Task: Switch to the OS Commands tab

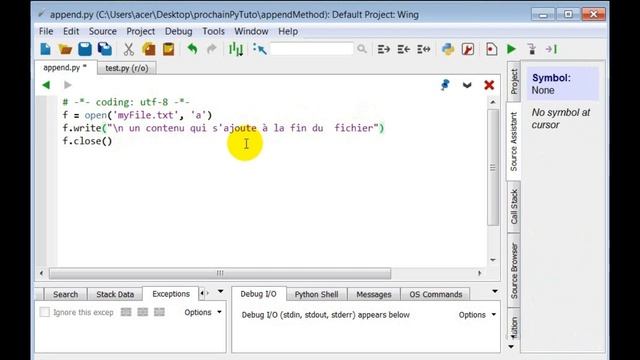Action: pyautogui.click(x=436, y=294)
